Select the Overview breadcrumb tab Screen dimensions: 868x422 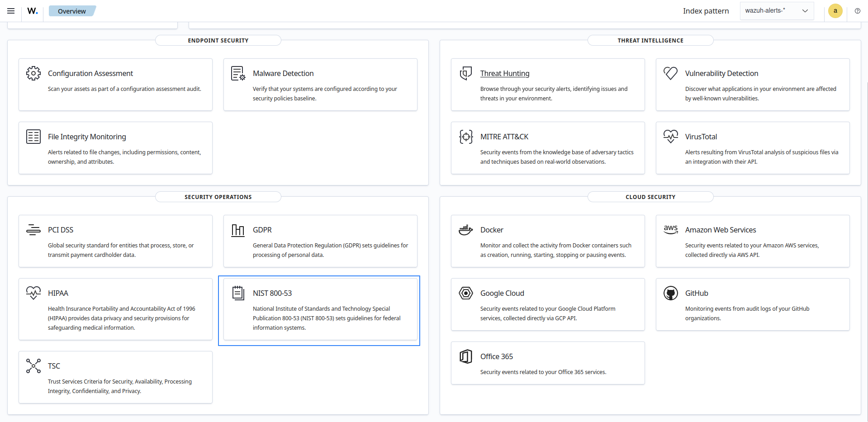(x=72, y=11)
